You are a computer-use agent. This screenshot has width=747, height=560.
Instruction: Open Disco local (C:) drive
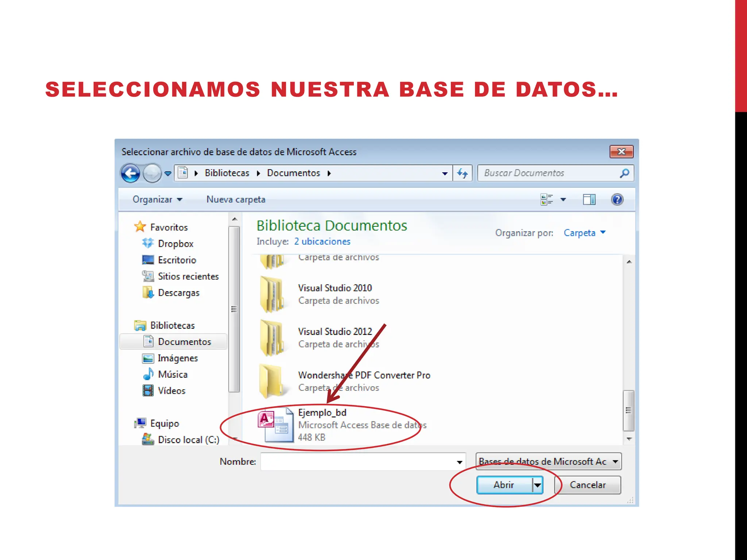[188, 440]
